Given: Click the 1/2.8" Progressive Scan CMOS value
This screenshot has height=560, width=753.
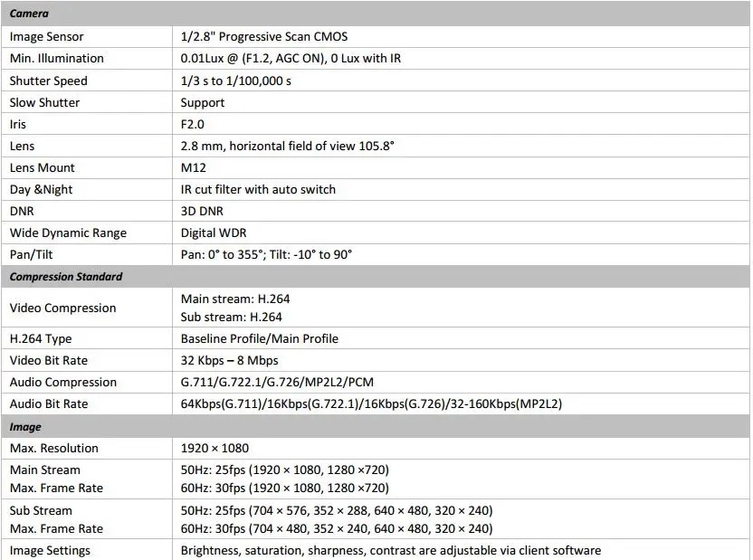Looking at the screenshot, I should tap(264, 37).
